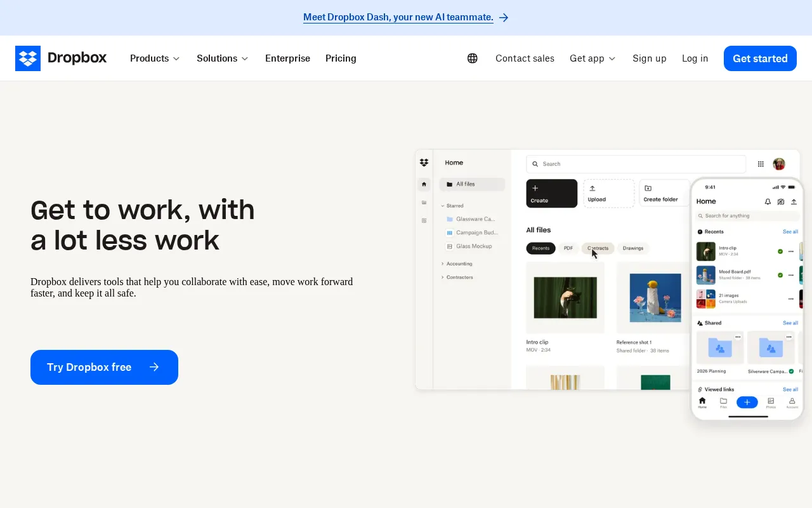Click the Dropbox glyph in the mockup sidebar
Viewport: 812px width, 508px height.
click(424, 163)
